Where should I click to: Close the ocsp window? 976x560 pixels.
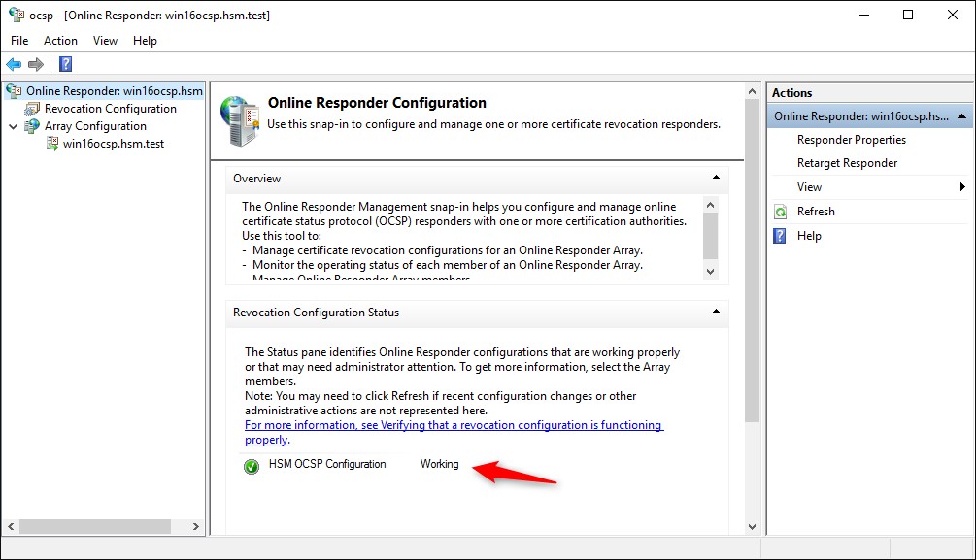coord(953,15)
